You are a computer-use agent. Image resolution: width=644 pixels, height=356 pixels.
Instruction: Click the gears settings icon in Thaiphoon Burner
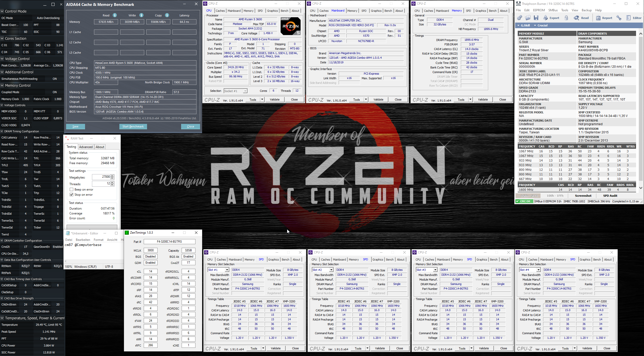[x=520, y=18]
